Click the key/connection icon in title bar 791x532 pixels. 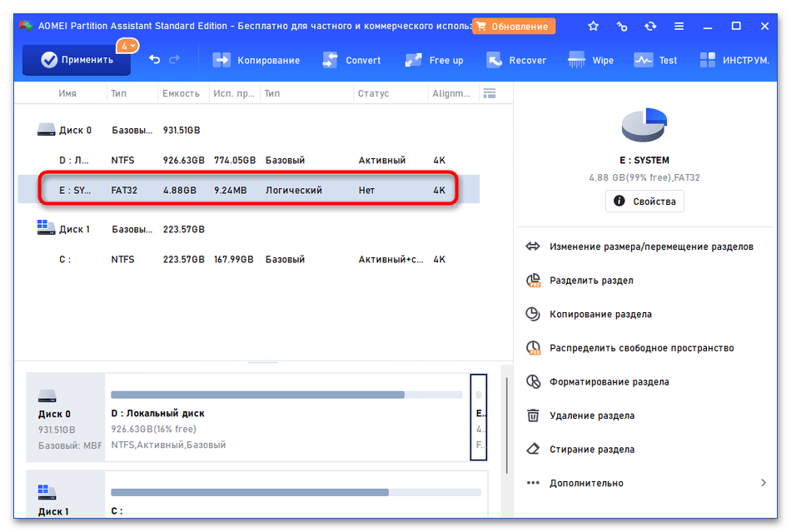tap(621, 26)
